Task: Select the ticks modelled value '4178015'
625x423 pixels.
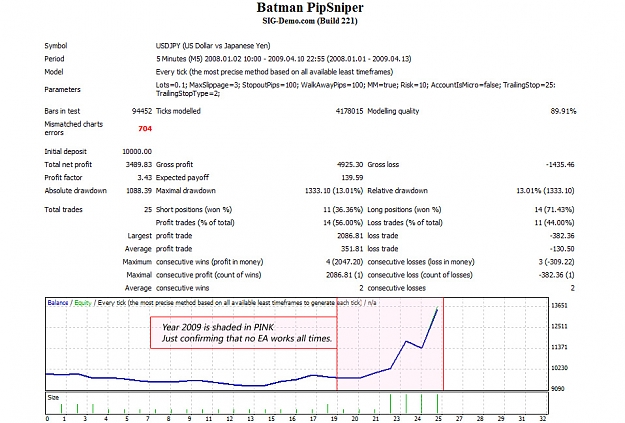Action: tap(349, 111)
